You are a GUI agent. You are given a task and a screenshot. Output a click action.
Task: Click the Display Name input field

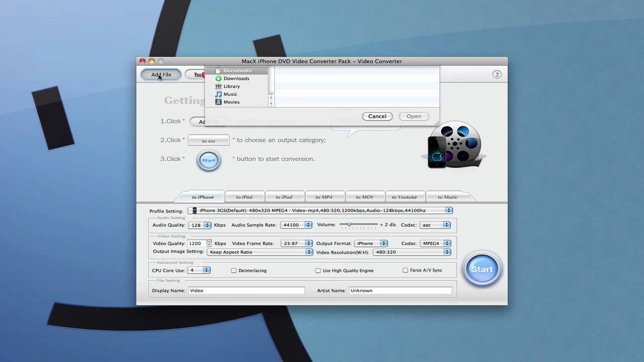point(246,291)
